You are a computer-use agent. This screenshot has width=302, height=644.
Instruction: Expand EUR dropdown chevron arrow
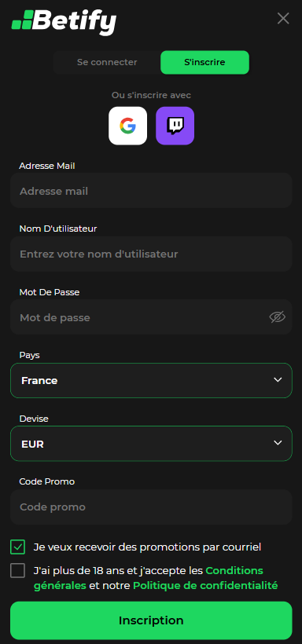[278, 443]
